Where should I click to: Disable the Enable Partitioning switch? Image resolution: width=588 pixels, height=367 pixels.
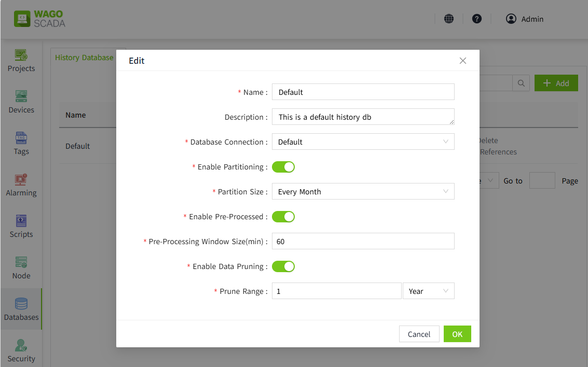click(283, 167)
